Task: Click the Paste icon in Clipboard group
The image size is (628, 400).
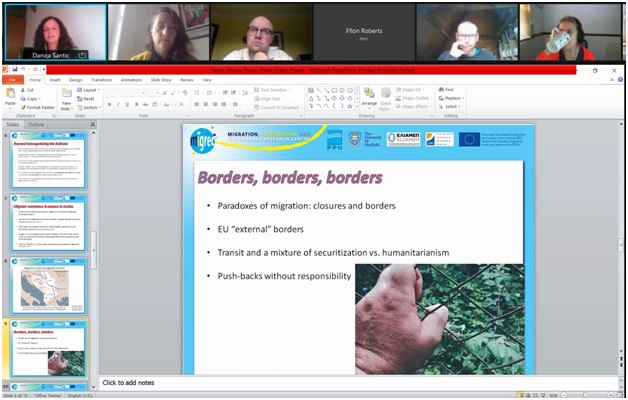Action: click(10, 96)
